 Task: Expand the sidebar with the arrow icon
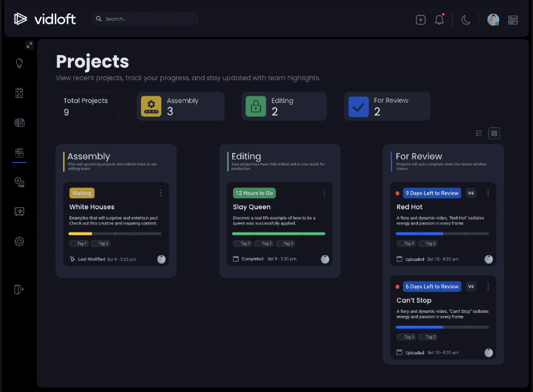[x=29, y=45]
